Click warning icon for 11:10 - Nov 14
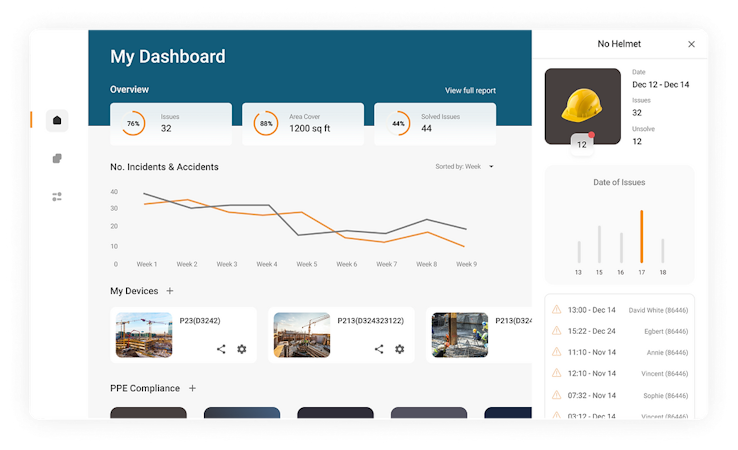The image size is (738, 450). (x=556, y=352)
